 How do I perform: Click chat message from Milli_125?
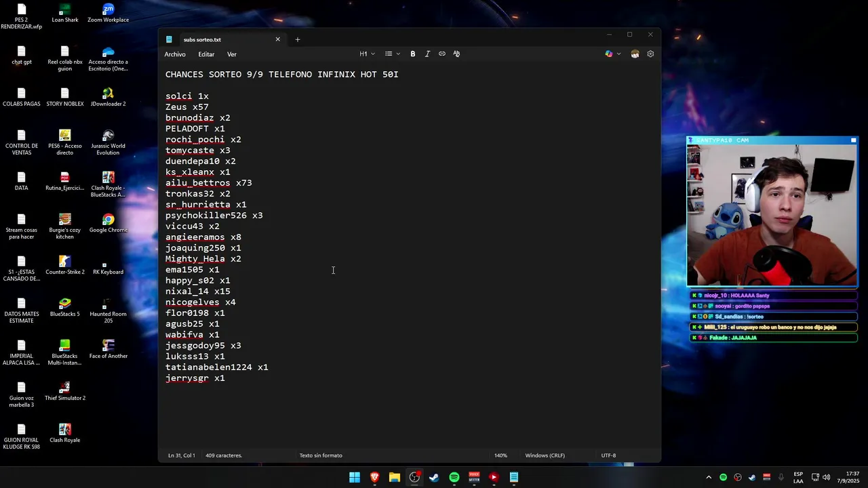point(773,327)
